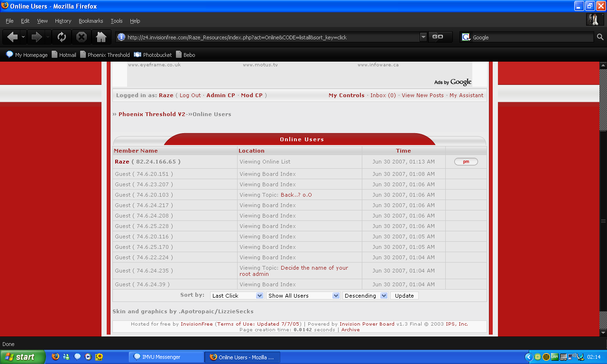Click the Update button

404,296
